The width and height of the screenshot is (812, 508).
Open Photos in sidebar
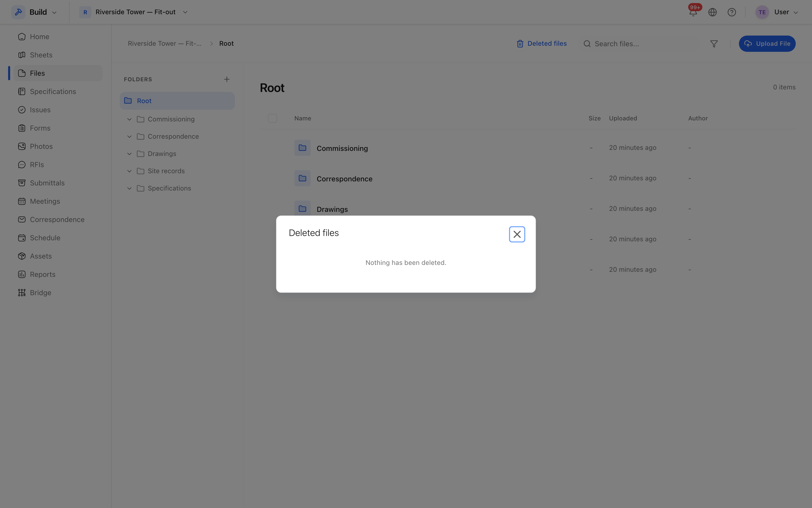(x=58, y=147)
